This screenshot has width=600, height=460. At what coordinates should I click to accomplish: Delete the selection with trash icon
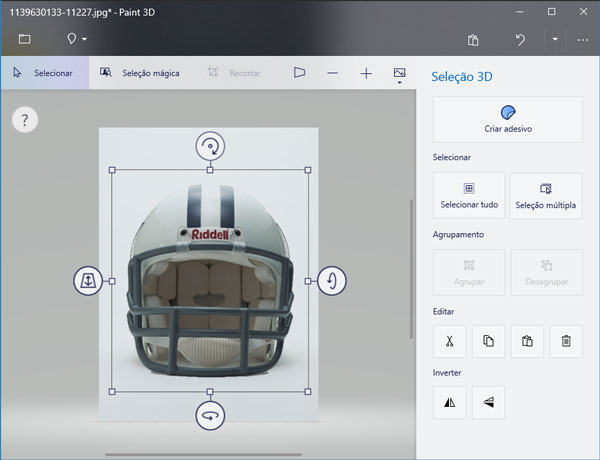[x=566, y=341]
